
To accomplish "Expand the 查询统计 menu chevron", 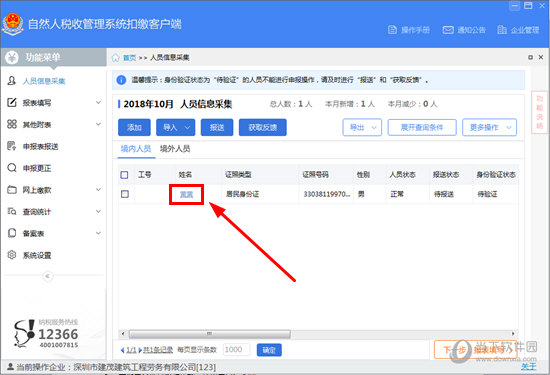I will coord(99,212).
